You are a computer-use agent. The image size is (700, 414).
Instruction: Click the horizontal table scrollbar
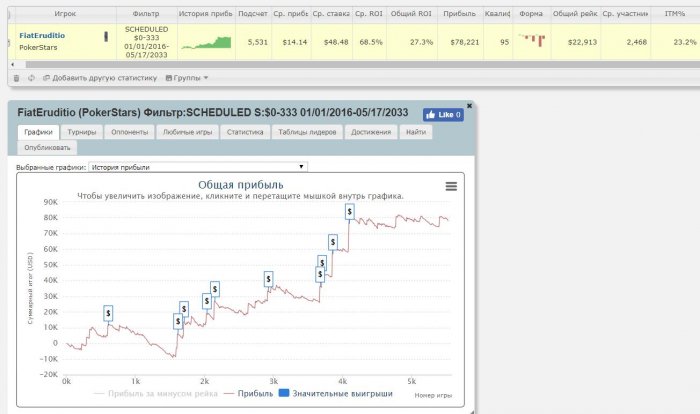362,65
